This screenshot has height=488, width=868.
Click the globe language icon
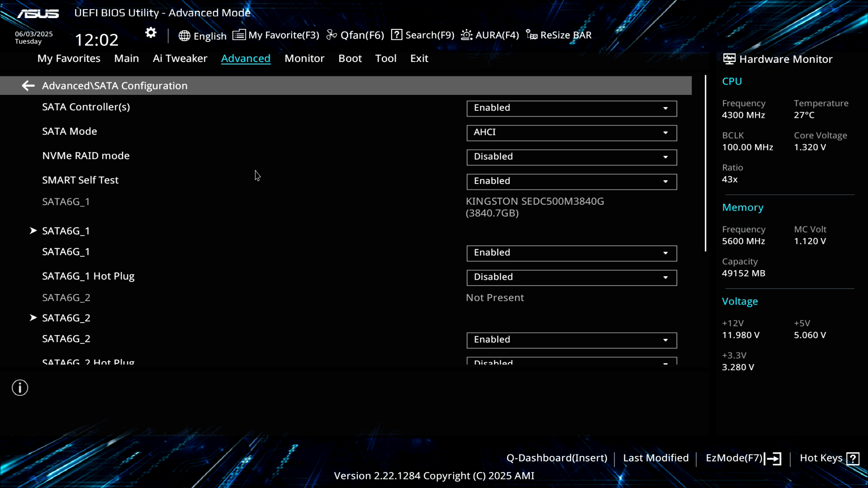tap(184, 36)
